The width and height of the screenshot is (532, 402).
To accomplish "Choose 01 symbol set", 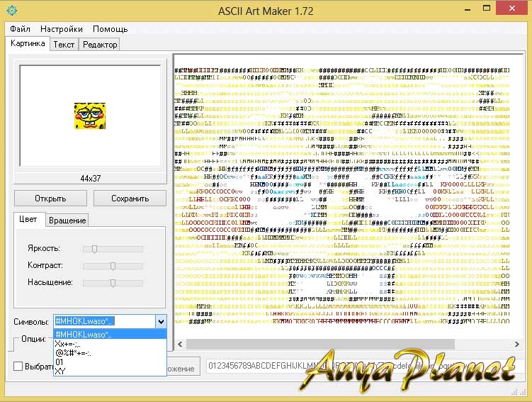I will point(111,362).
